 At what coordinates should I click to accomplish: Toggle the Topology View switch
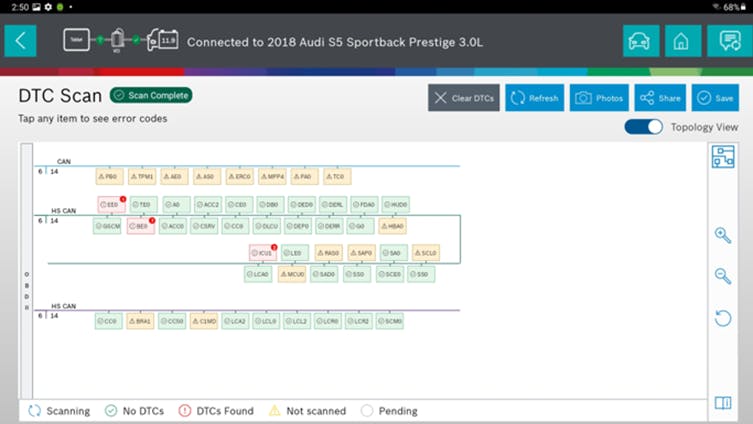tap(643, 127)
